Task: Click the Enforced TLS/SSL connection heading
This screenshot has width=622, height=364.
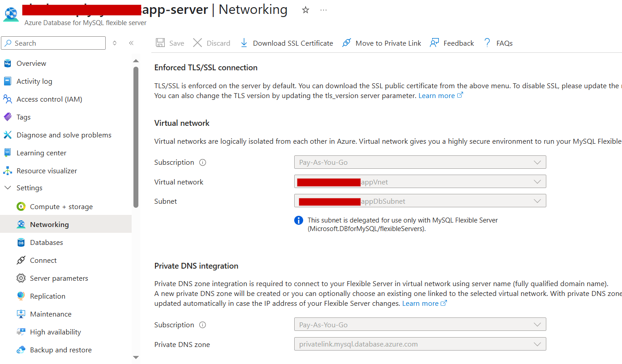Action: tap(206, 68)
